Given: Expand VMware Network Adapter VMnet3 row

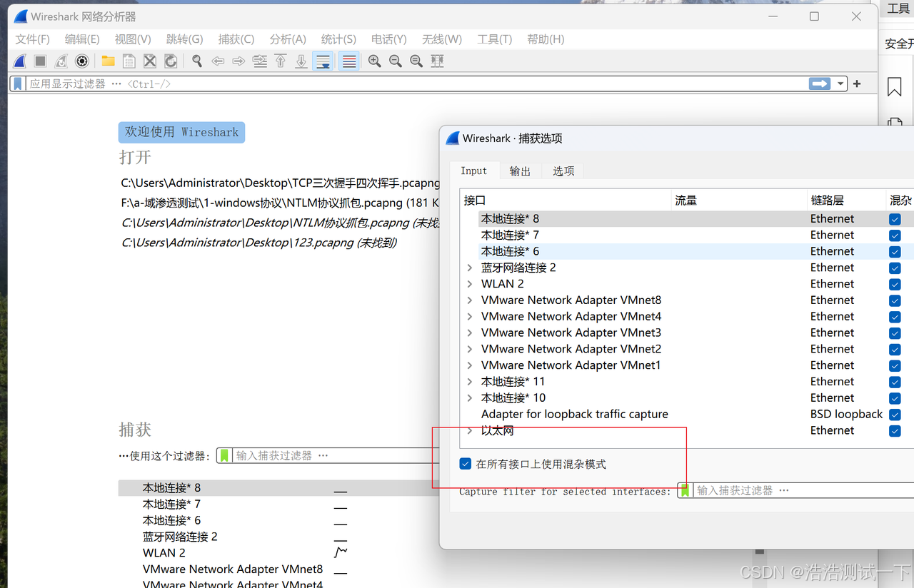Looking at the screenshot, I should tap(470, 333).
